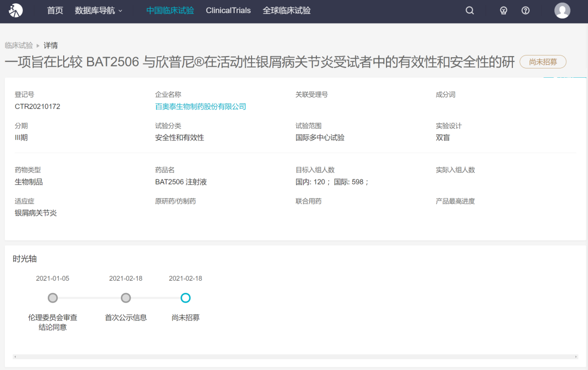This screenshot has height=370, width=588.
Task: Open the help question mark icon
Action: tap(525, 10)
